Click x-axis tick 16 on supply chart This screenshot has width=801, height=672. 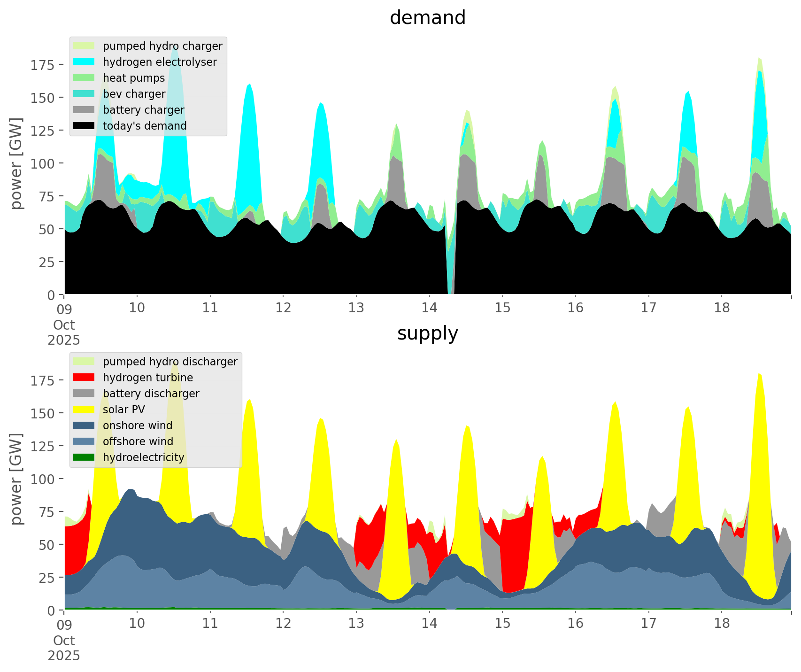click(576, 624)
